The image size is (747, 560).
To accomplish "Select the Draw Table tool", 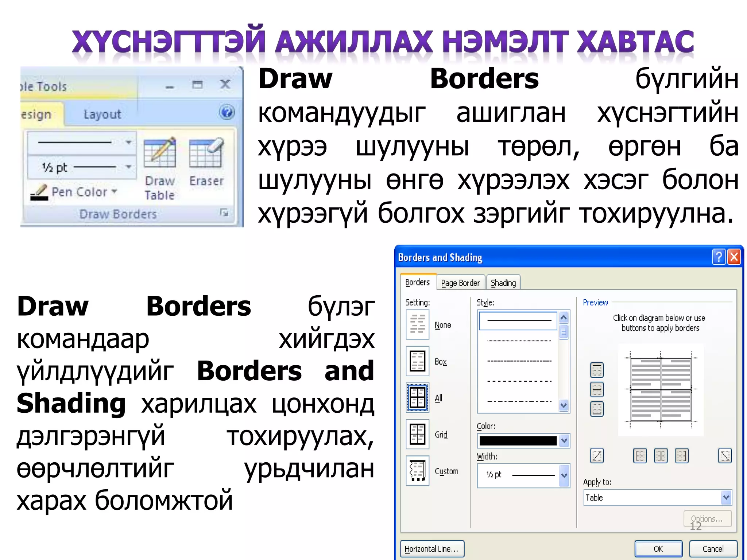I will click(160, 169).
